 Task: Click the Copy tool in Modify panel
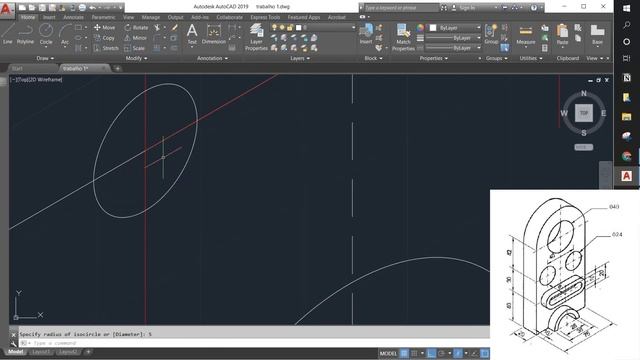(x=104, y=38)
